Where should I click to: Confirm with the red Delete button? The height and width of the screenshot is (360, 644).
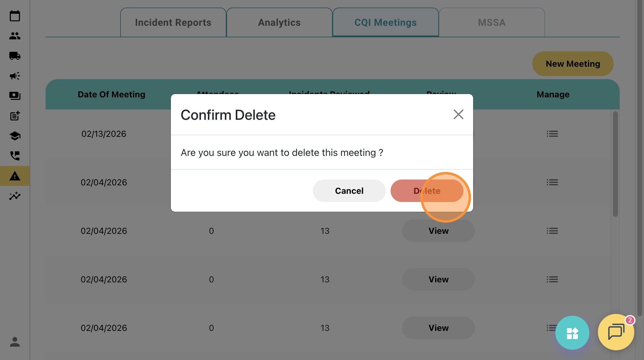click(x=427, y=191)
